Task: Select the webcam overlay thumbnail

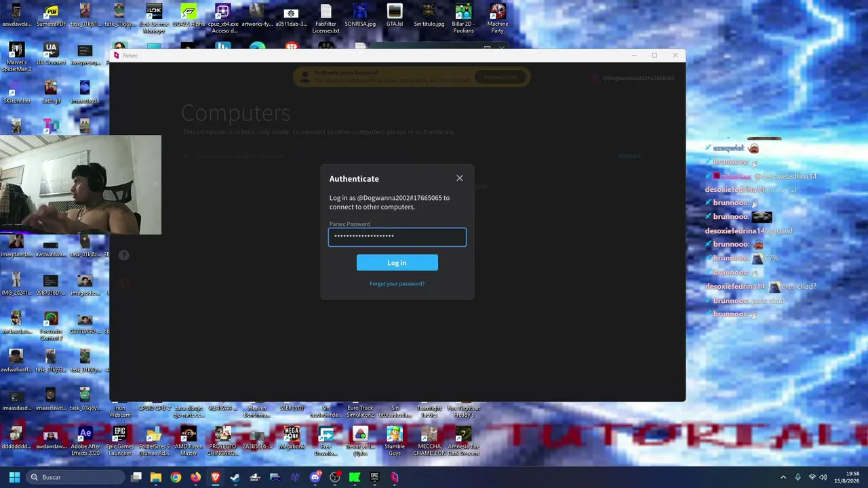Action: click(x=81, y=184)
